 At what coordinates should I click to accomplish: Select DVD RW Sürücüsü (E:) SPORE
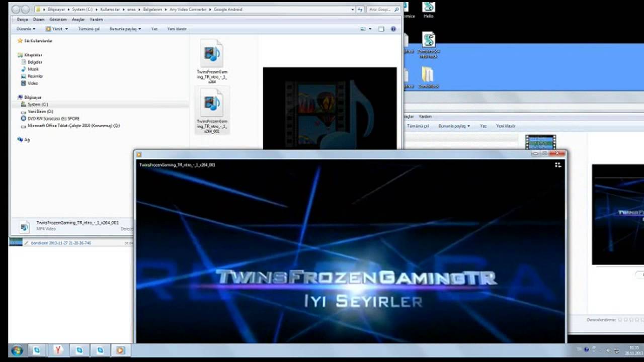tap(50, 118)
